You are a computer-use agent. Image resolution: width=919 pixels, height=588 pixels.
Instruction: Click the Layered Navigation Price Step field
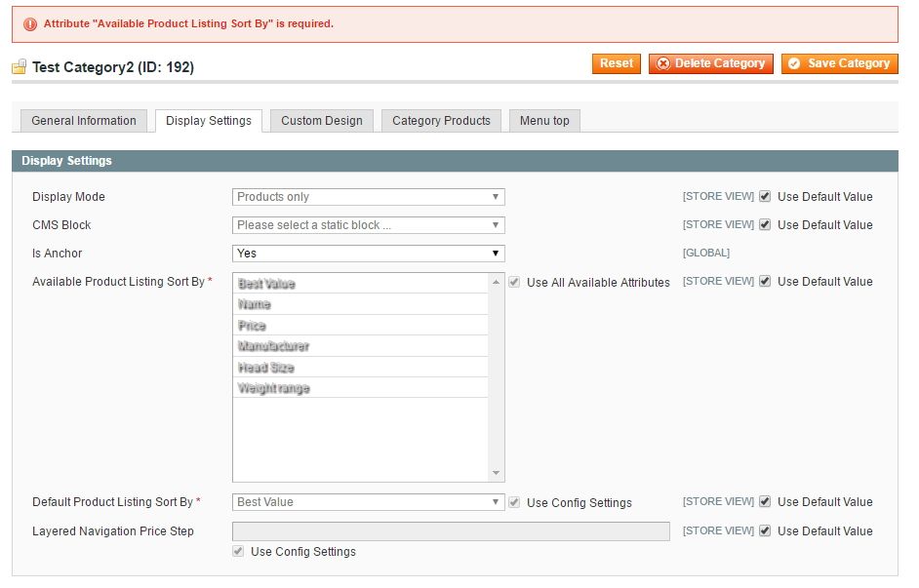coord(451,531)
